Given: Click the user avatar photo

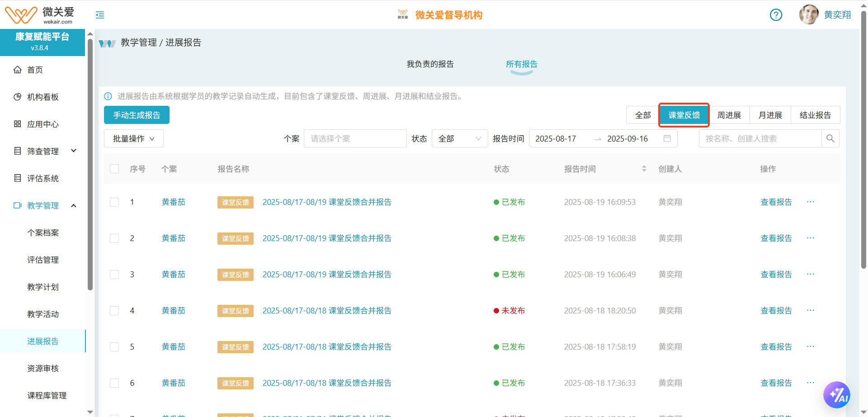Looking at the screenshot, I should tap(809, 14).
